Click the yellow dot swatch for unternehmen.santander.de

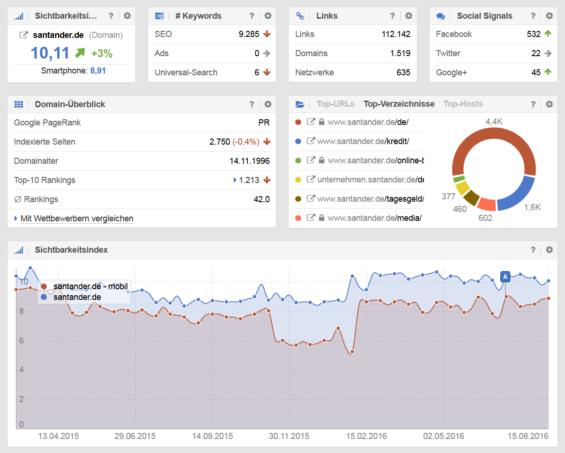tap(298, 179)
